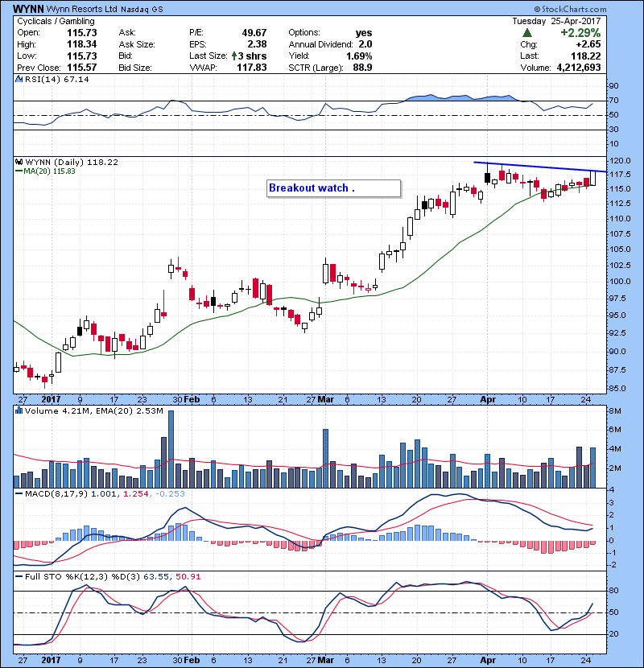The width and height of the screenshot is (644, 668).
Task: Click the date Tuesday 25-Apr-2017
Action: pos(556,21)
